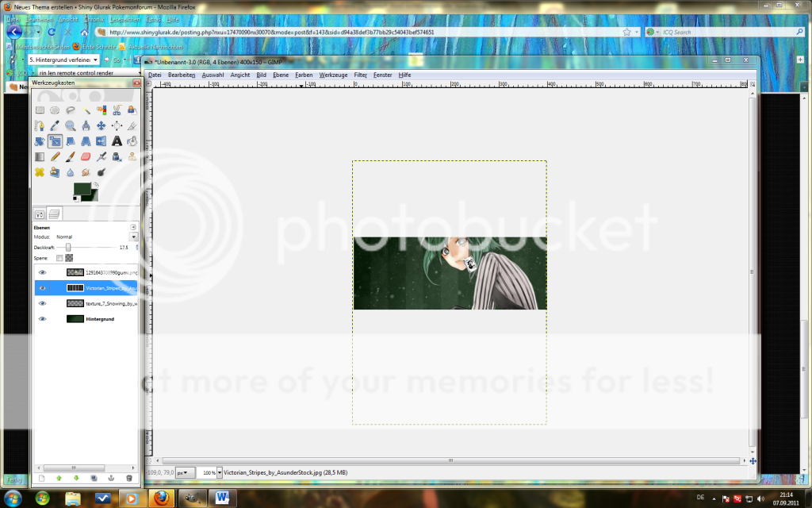The image size is (812, 508).
Task: Select the Shear tool
Action: tap(71, 141)
